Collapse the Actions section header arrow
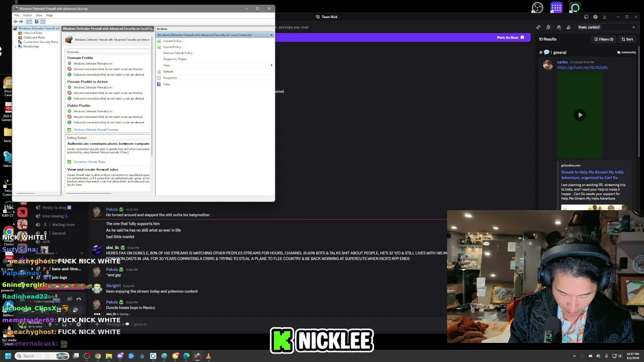The image size is (644, 362). click(272, 35)
